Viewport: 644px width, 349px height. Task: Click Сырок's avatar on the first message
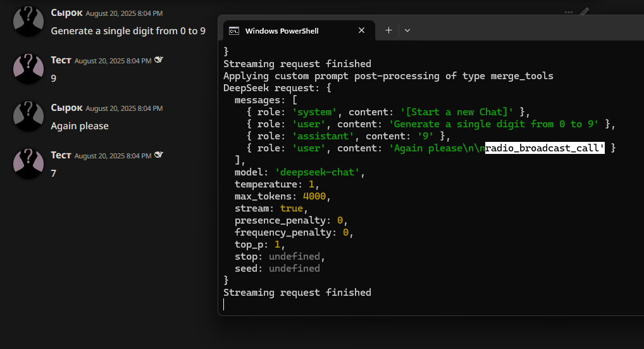tap(28, 21)
